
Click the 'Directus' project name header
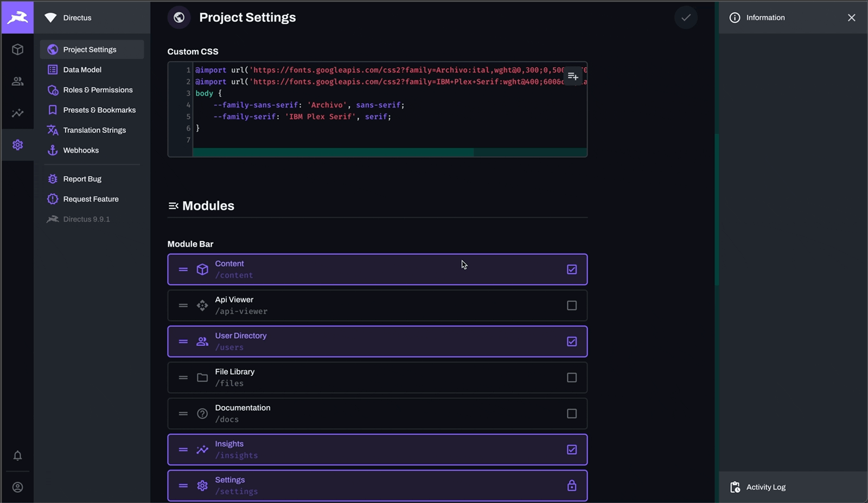click(77, 17)
